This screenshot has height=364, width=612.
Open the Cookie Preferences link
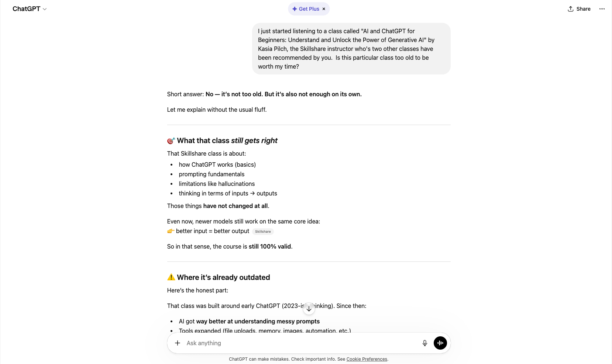367,359
